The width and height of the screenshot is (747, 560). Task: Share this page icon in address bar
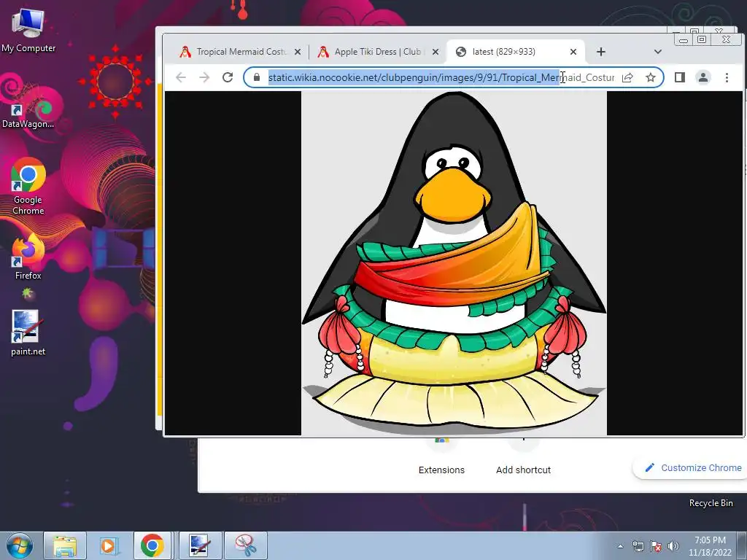(x=627, y=77)
